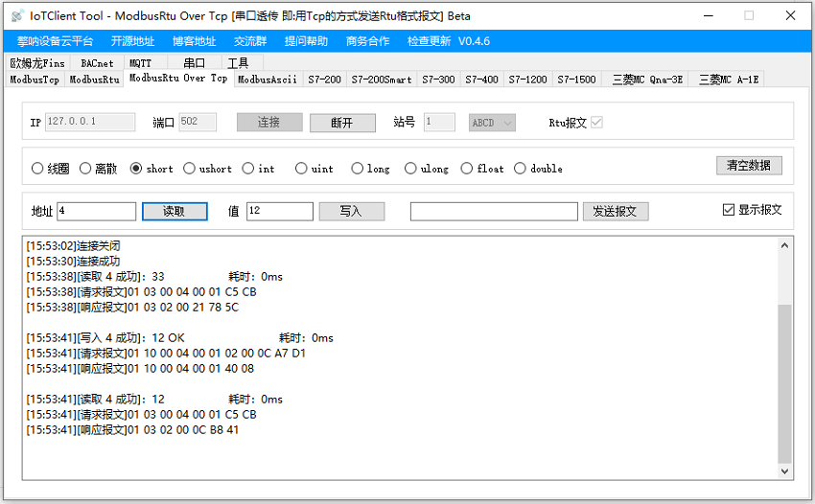
Task: Click the log scrollbar up arrow
Action: click(785, 245)
